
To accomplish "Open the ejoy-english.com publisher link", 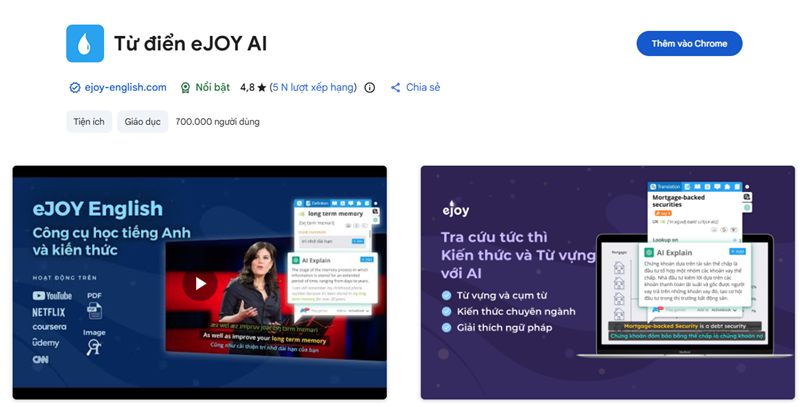I will pos(124,88).
